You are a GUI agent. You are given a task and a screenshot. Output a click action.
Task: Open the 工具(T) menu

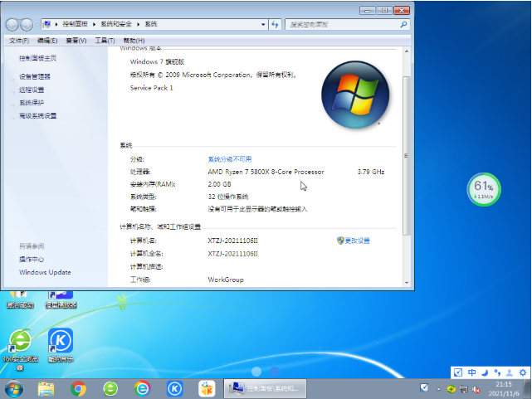[105, 41]
